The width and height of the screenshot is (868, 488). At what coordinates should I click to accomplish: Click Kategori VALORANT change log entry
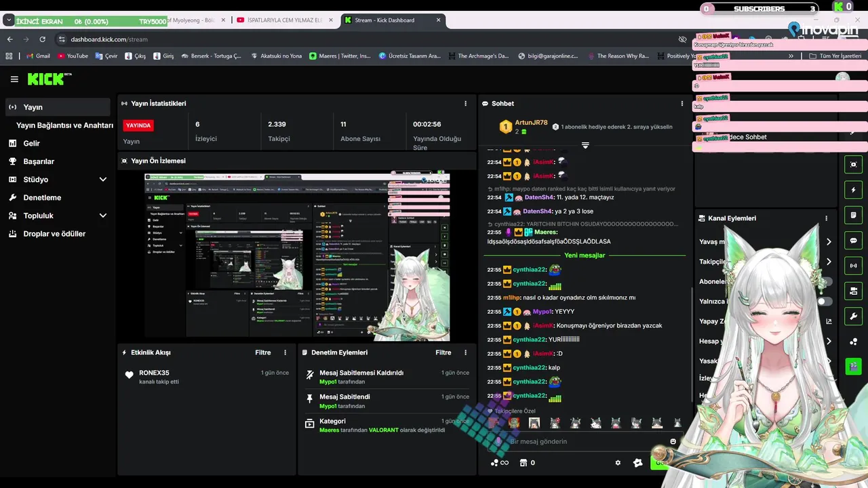click(x=387, y=426)
